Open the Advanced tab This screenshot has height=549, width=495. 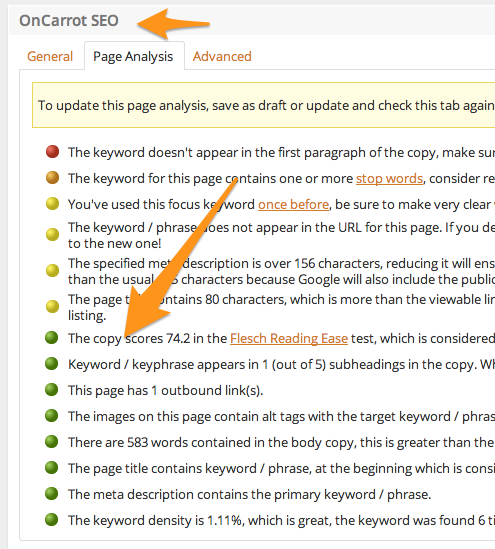tap(222, 56)
